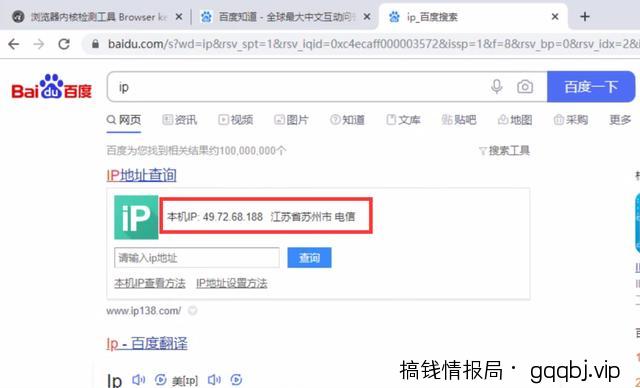Click the blue 查询 button

(309, 258)
